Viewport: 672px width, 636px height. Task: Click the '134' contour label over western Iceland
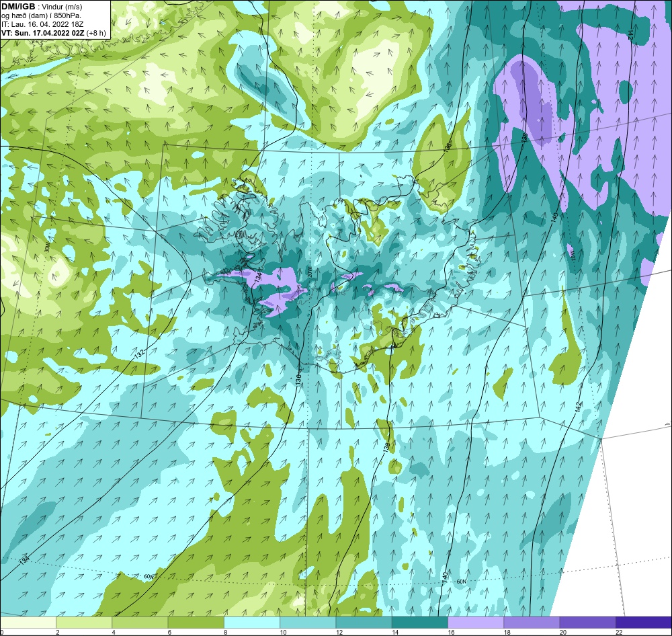coord(257,277)
